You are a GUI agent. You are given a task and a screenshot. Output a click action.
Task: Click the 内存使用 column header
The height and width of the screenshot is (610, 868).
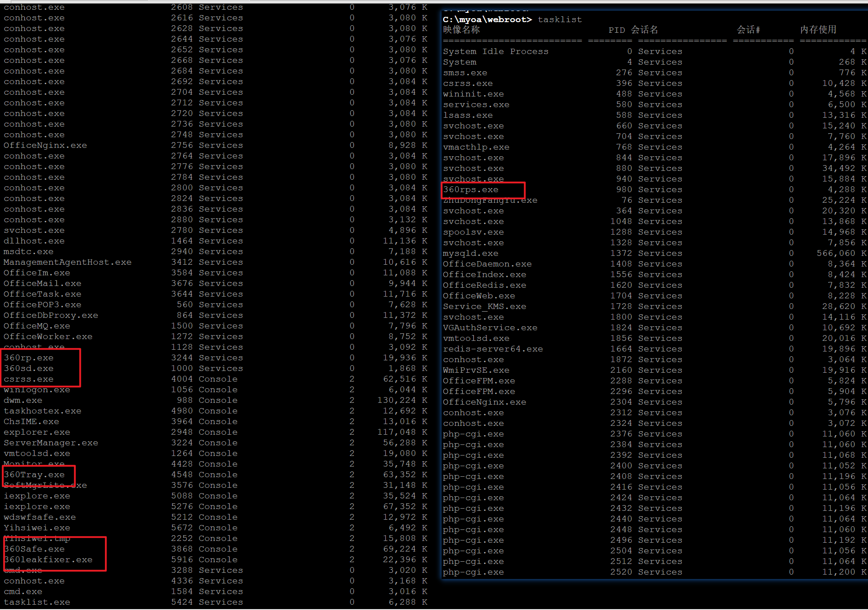click(x=818, y=30)
